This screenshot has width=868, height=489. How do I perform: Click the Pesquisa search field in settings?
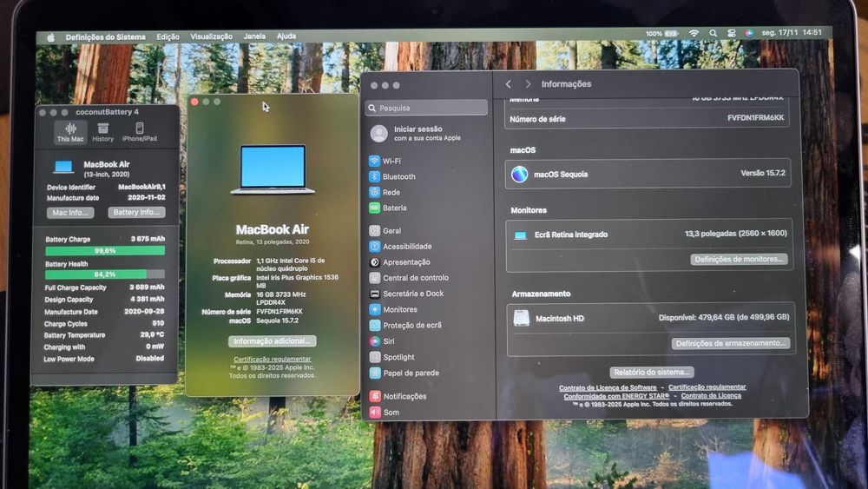[426, 108]
